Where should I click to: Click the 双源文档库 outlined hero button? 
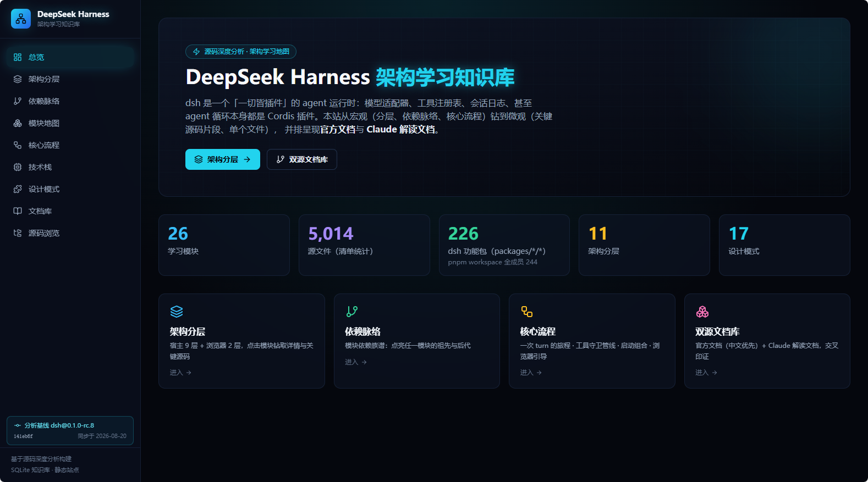[302, 159]
